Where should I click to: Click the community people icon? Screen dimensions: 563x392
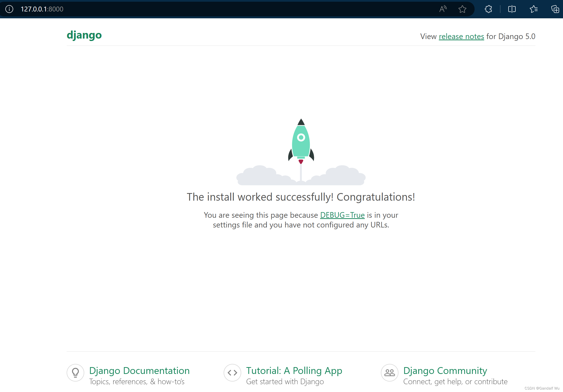tap(389, 373)
